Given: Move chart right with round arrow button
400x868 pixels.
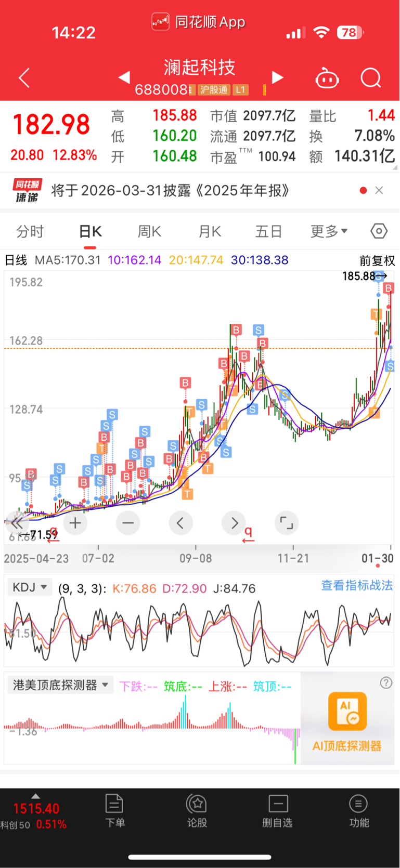Looking at the screenshot, I should 234,523.
